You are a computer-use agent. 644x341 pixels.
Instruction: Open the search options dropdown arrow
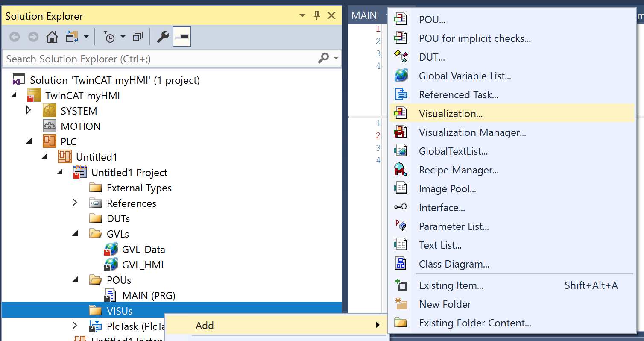coord(336,58)
